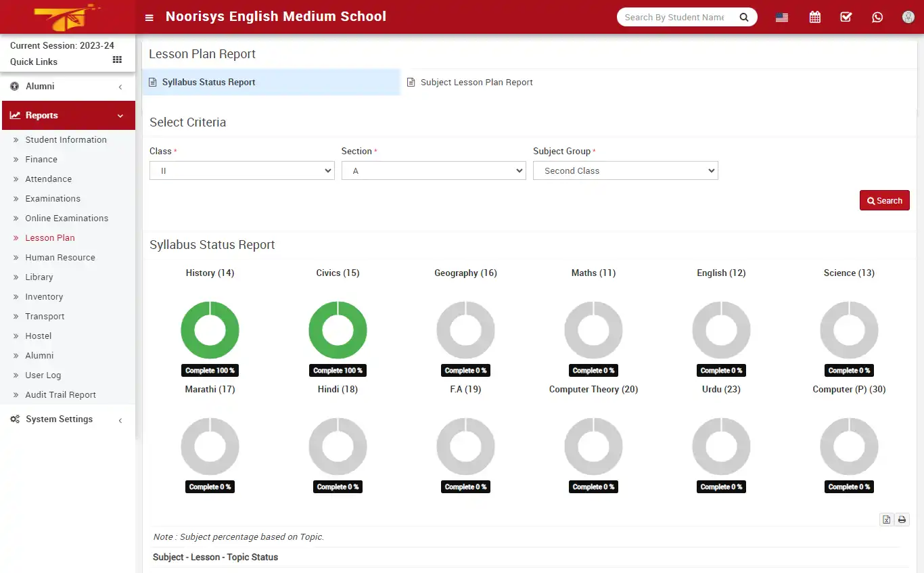Print the Syllabus Status Report
This screenshot has height=573, width=924.
coord(902,519)
